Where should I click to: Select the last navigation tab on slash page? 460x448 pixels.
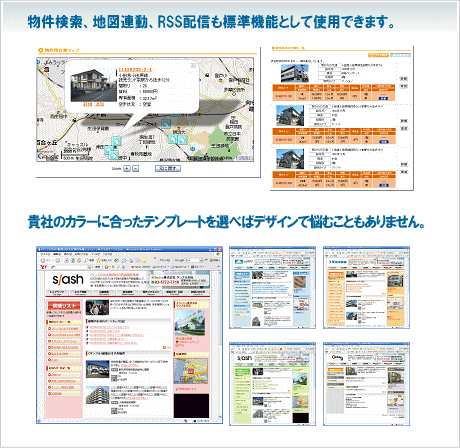pos(198,293)
